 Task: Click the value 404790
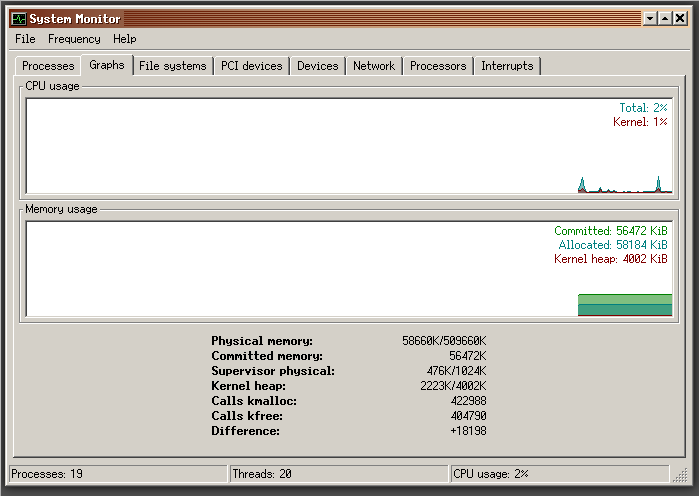coord(469,416)
